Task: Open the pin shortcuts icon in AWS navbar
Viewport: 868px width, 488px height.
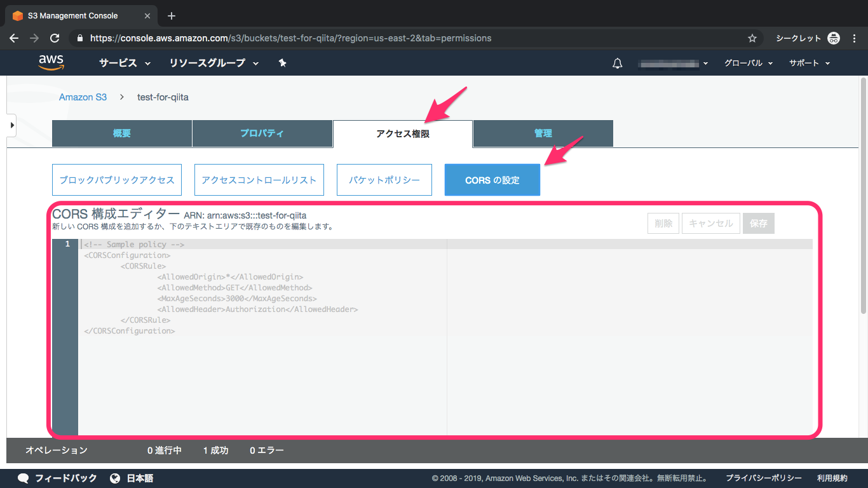Action: [x=283, y=63]
